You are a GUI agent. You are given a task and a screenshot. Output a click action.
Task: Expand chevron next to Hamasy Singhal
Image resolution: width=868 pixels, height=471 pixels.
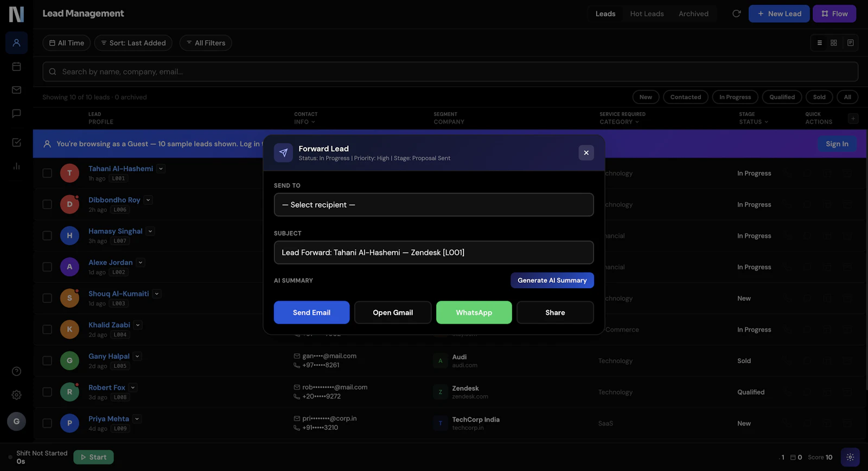pos(150,231)
